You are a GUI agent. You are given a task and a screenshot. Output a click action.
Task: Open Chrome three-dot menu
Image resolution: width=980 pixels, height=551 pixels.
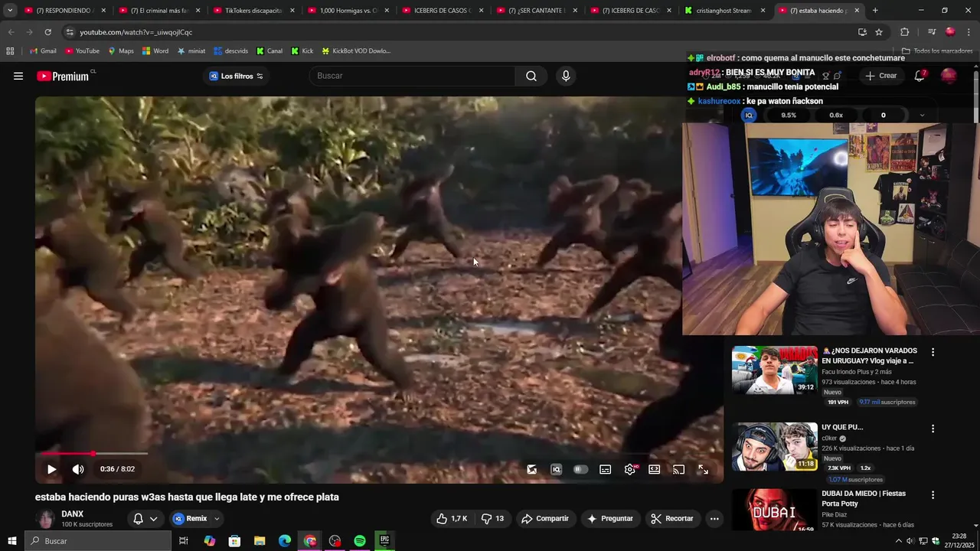pos(969,32)
